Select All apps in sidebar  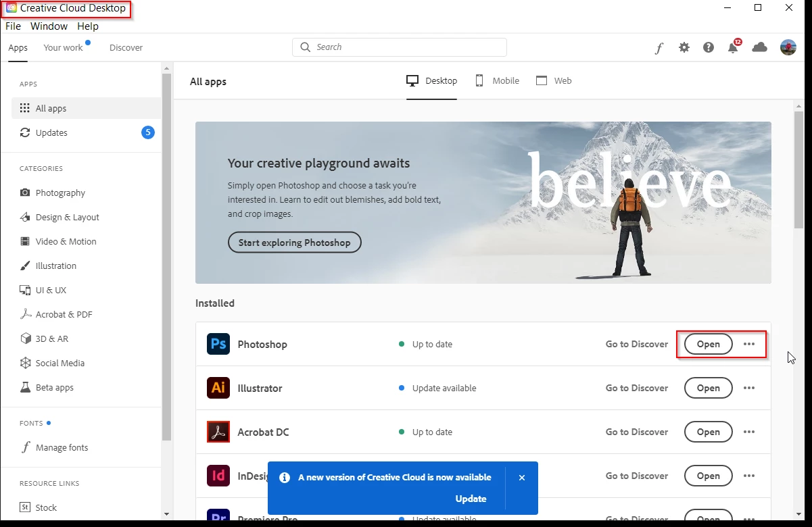click(x=87, y=108)
